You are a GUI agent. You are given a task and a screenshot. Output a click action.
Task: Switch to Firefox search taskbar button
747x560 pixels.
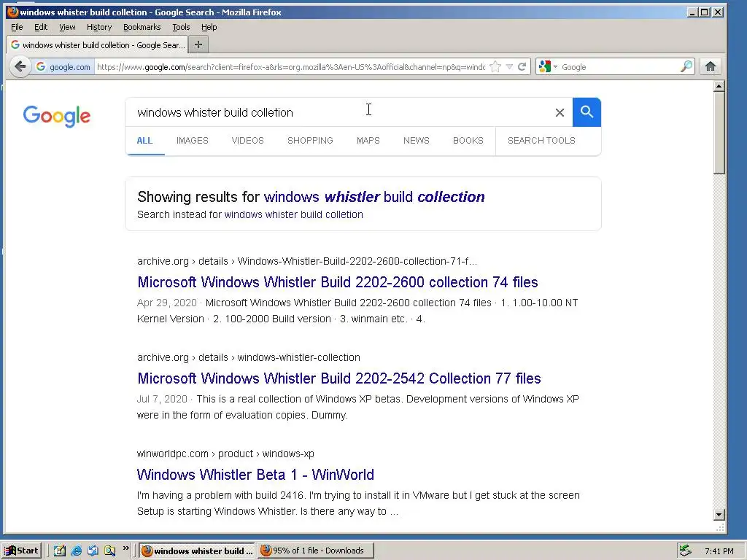click(x=198, y=551)
